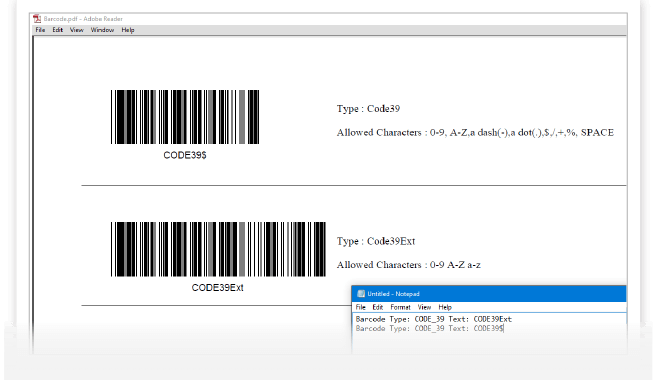Viewport: 656px width, 382px height.
Task: Click the CODE39$ label under the barcode
Action: [x=185, y=155]
